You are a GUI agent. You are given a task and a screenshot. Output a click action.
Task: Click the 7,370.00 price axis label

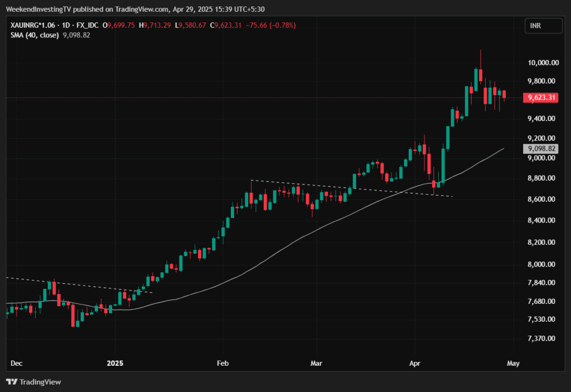click(541, 338)
